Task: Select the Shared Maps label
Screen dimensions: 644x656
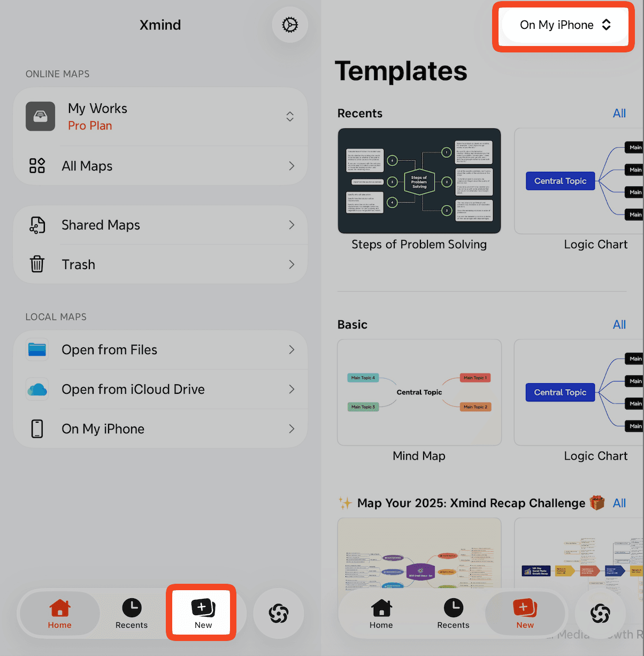Action: (x=101, y=225)
